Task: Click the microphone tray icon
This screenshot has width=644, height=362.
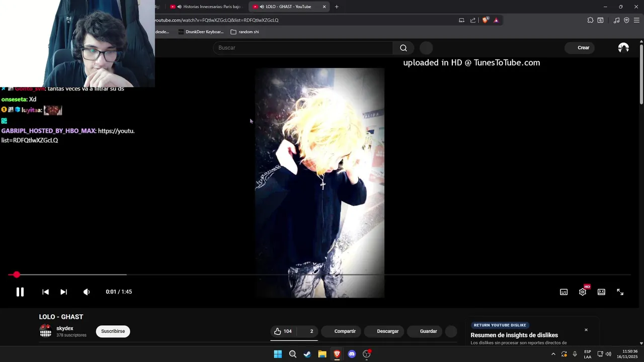Action: [x=575, y=354]
